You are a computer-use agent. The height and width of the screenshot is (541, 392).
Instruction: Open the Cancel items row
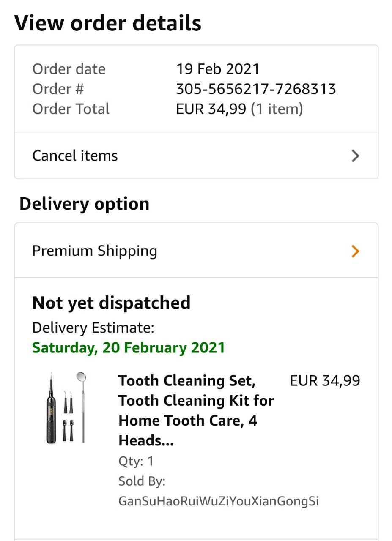click(196, 156)
